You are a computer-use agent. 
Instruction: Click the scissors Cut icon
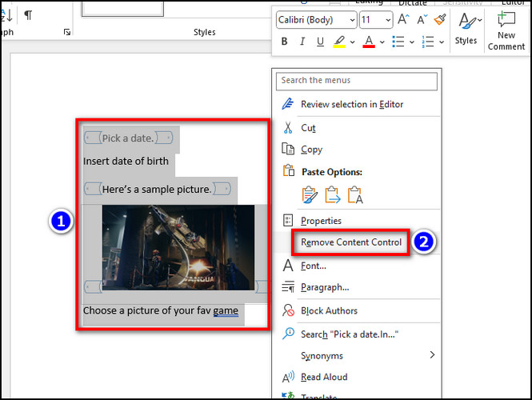pyautogui.click(x=288, y=127)
